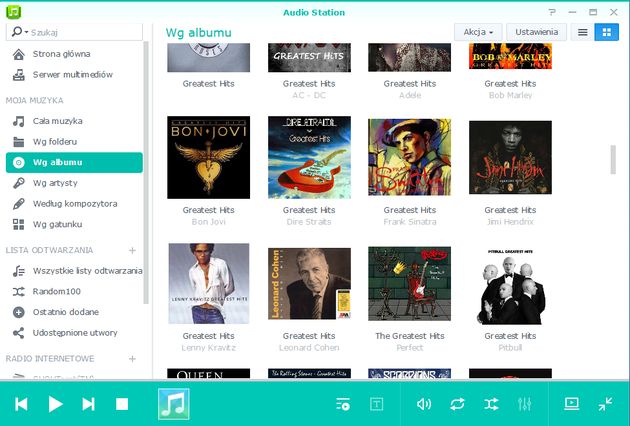Click the genre grid icon
Image resolution: width=630 pixels, height=426 pixels.
(18, 224)
